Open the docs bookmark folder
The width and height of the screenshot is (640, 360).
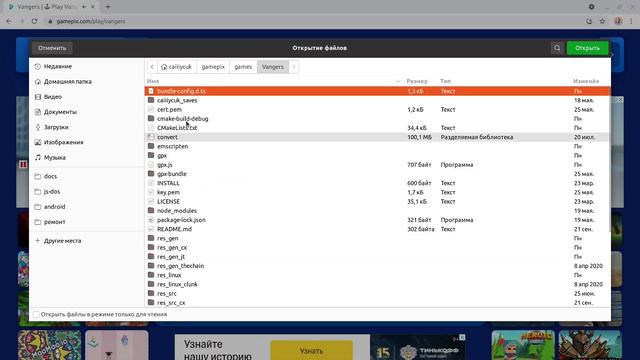50,176
